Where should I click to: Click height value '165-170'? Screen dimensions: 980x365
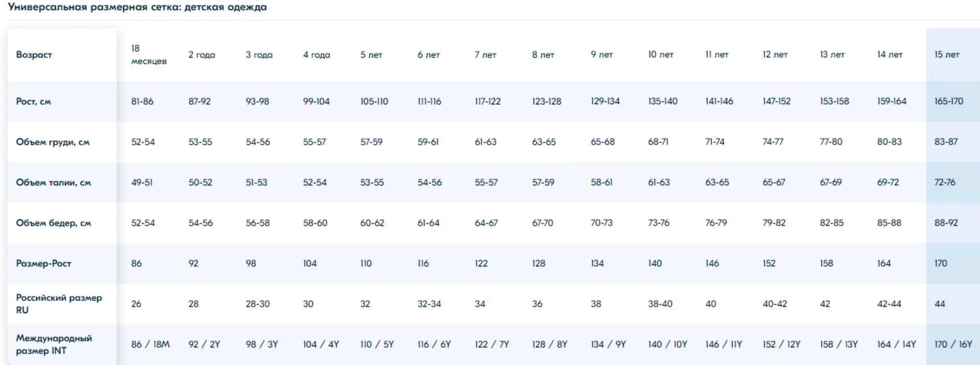coord(949,102)
